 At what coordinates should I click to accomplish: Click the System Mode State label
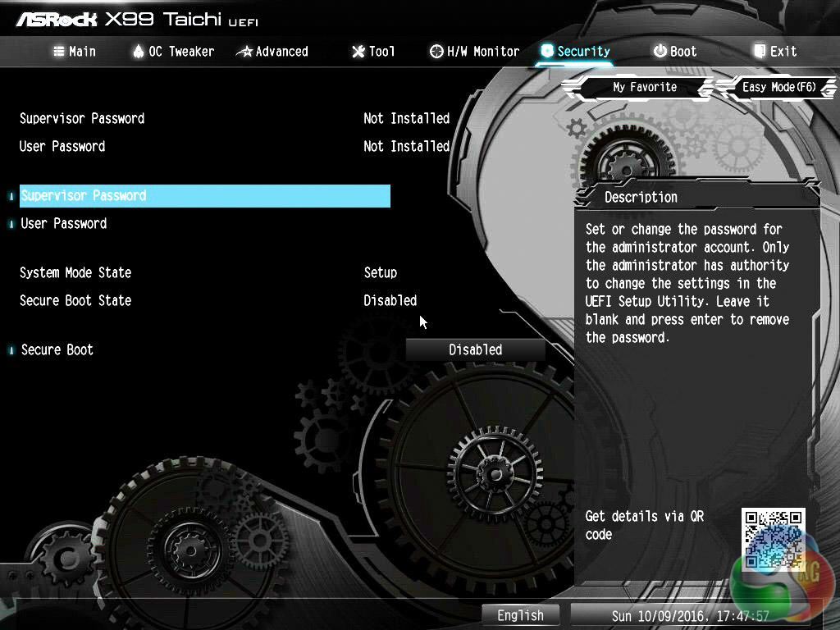point(75,272)
